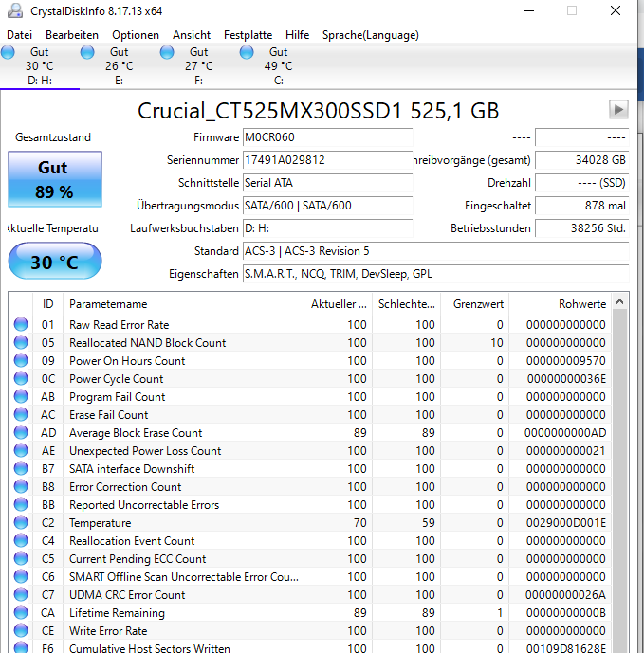Click status orb of Reallocated NAND Block Count

(21, 342)
